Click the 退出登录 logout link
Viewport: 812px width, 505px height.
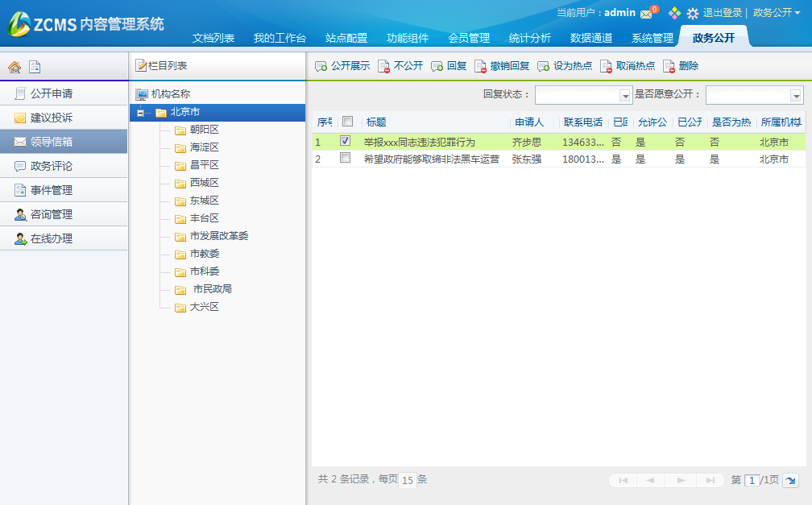(722, 13)
